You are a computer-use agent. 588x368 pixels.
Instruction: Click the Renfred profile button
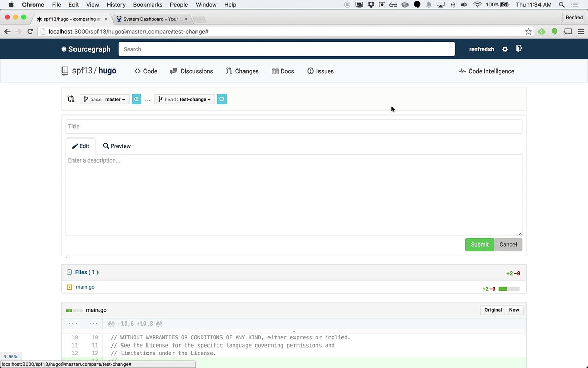(574, 18)
